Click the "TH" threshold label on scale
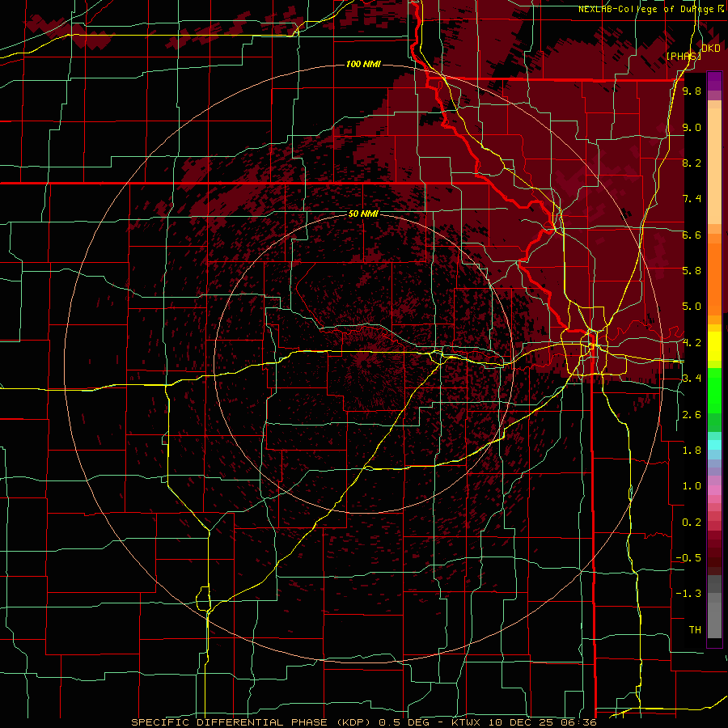 695,630
